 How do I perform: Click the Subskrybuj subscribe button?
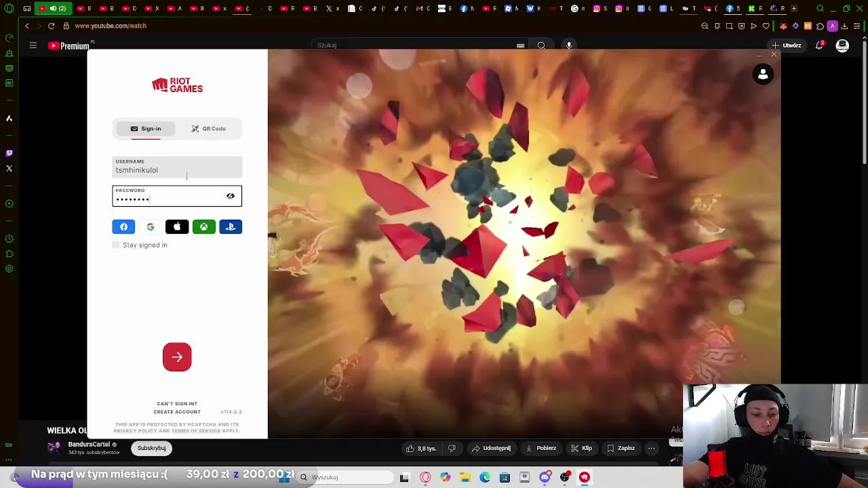(x=151, y=448)
